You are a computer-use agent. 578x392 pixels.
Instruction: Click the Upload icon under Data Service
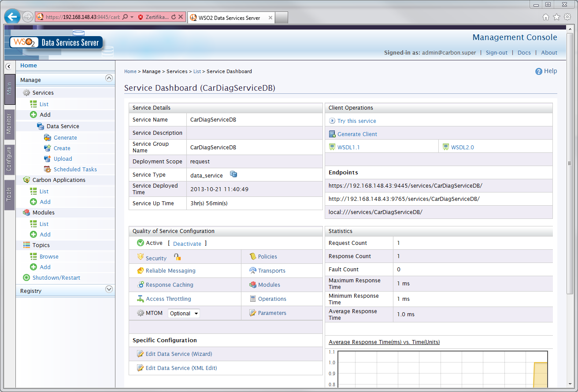coord(48,159)
